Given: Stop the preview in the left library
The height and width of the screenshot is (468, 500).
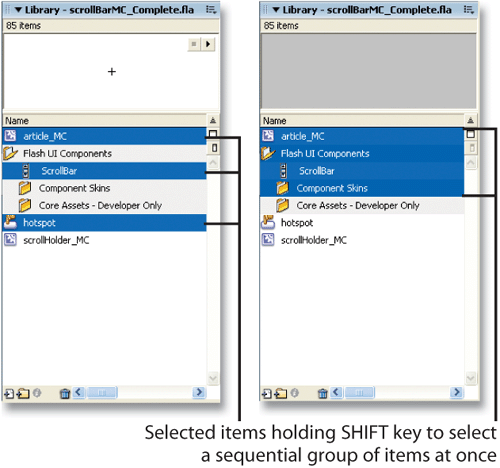Looking at the screenshot, I should (x=194, y=44).
